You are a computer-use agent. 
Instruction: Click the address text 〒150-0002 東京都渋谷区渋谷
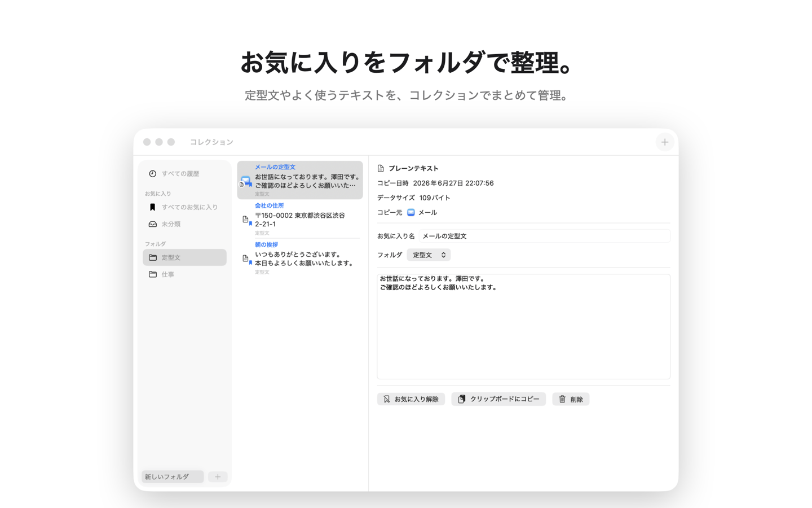(x=300, y=215)
